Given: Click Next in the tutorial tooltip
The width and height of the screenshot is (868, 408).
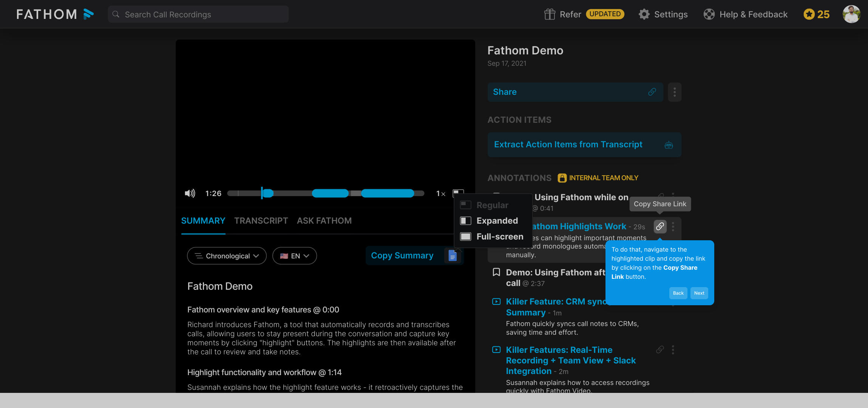Looking at the screenshot, I should (x=699, y=293).
